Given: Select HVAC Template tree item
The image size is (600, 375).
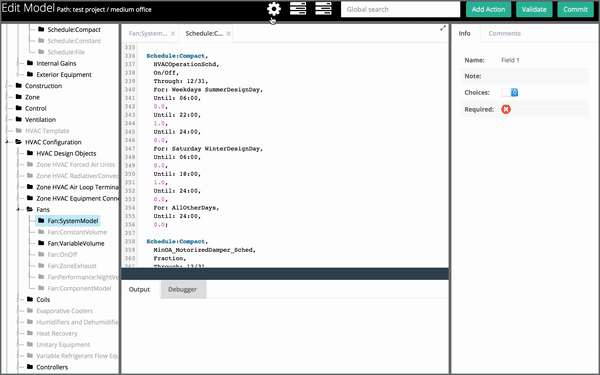Looking at the screenshot, I should click(x=47, y=131).
